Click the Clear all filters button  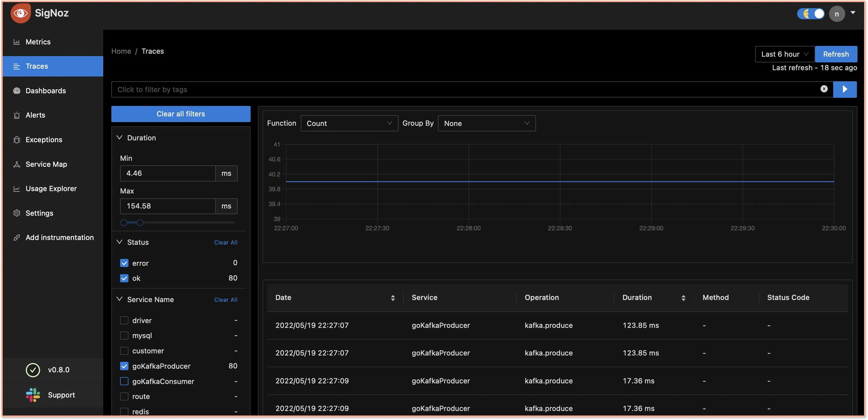181,114
